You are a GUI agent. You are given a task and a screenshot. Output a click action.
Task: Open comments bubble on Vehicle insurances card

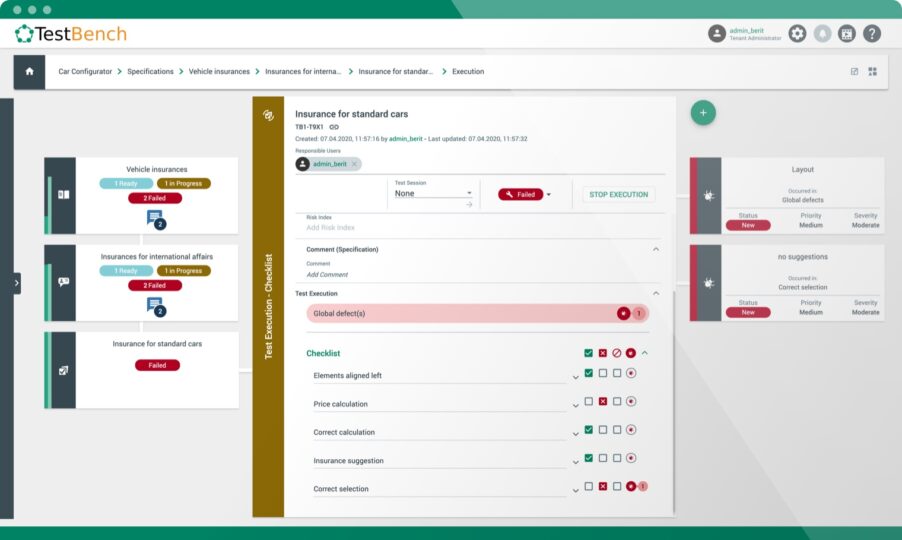pyautogui.click(x=154, y=217)
